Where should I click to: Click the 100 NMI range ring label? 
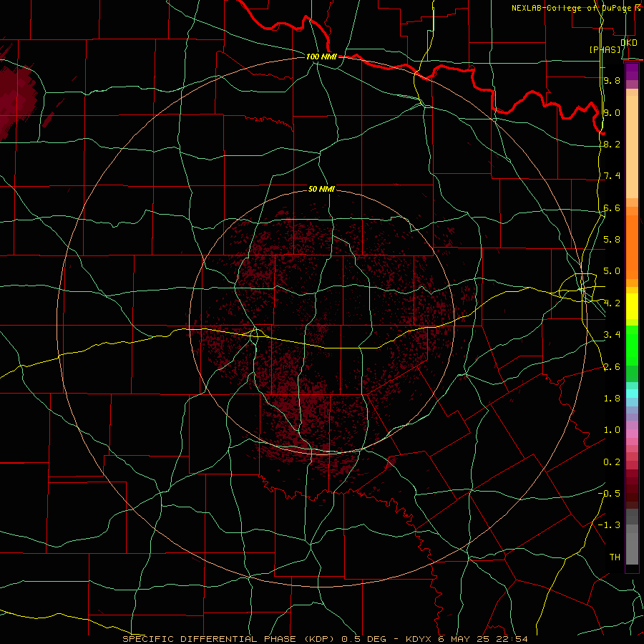(321, 57)
